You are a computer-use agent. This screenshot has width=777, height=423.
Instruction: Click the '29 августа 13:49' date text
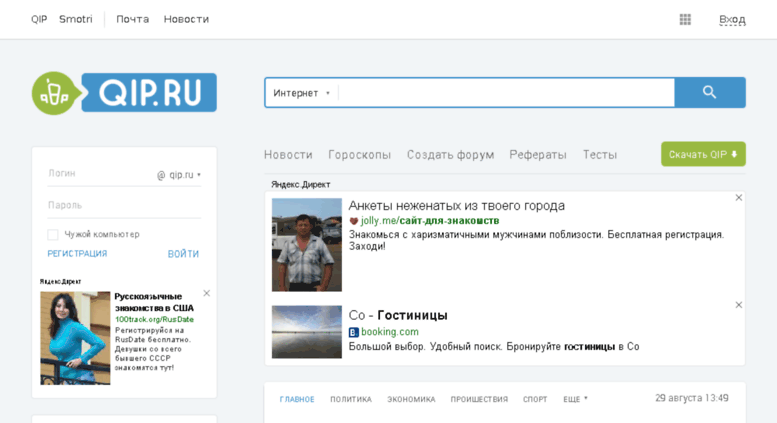click(692, 398)
